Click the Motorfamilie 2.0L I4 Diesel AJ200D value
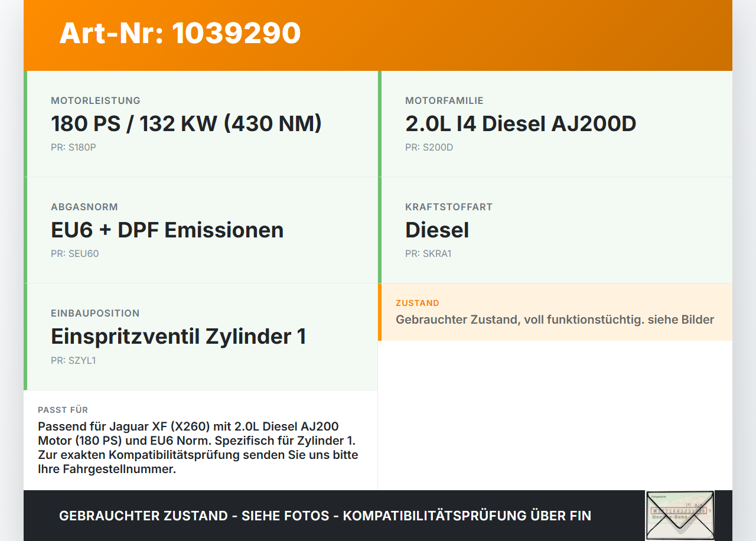Image resolution: width=756 pixels, height=541 pixels. (x=520, y=124)
